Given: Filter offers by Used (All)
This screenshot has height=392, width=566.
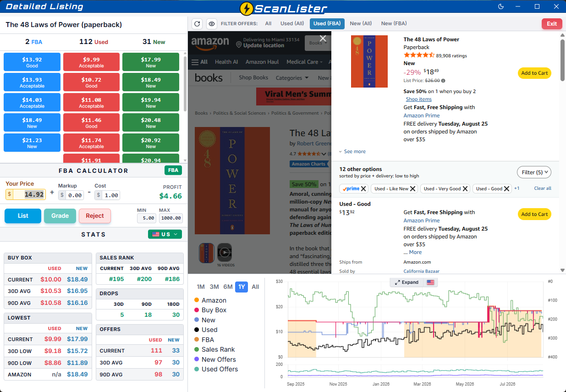Looking at the screenshot, I should (x=292, y=24).
